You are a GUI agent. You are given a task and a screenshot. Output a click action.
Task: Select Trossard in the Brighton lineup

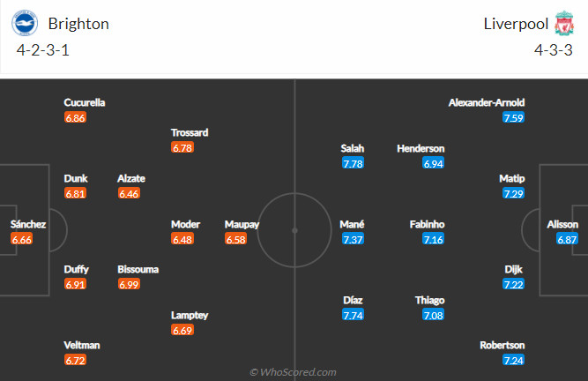pos(190,133)
